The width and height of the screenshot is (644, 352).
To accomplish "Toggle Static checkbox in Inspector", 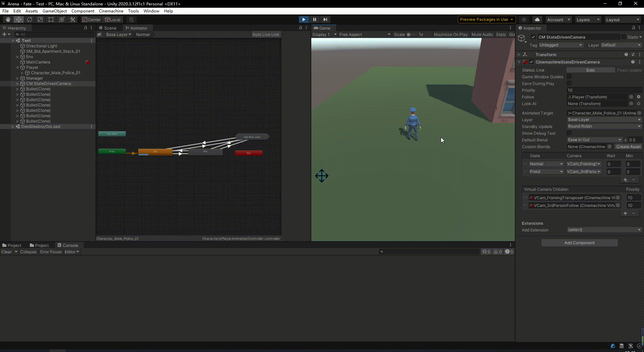I will point(624,37).
